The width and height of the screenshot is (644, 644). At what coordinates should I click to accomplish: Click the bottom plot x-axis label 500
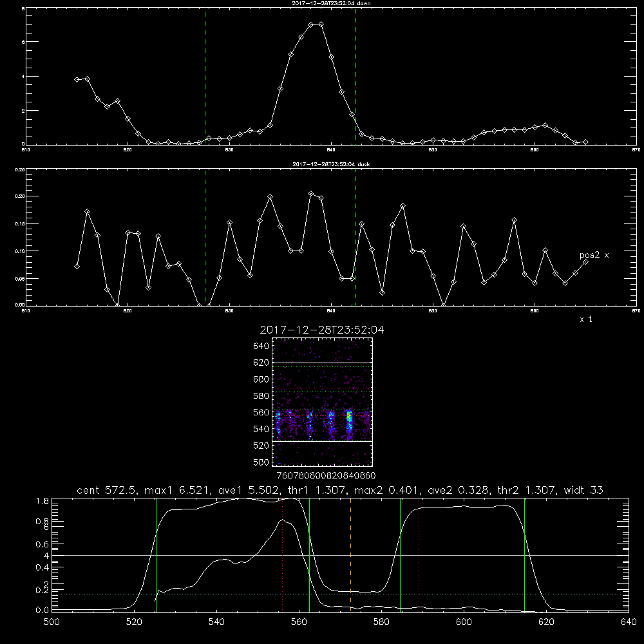coord(52,622)
